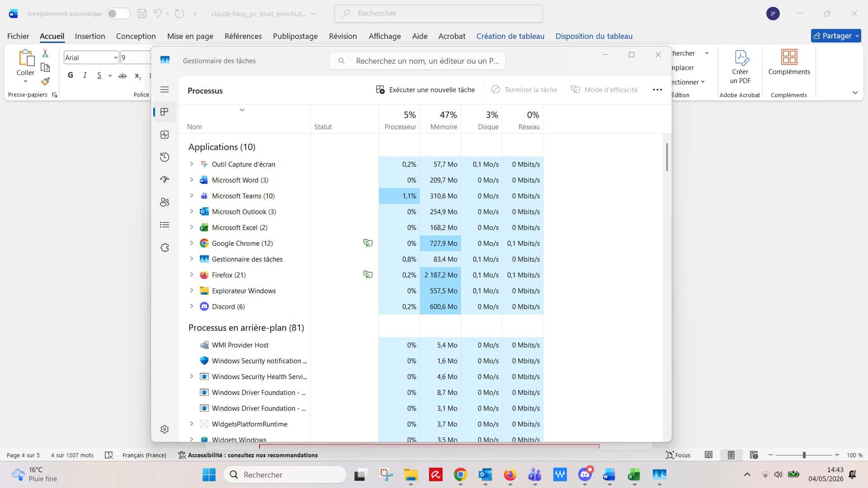Open Firefox from the taskbar
The image size is (868, 488).
point(510,474)
